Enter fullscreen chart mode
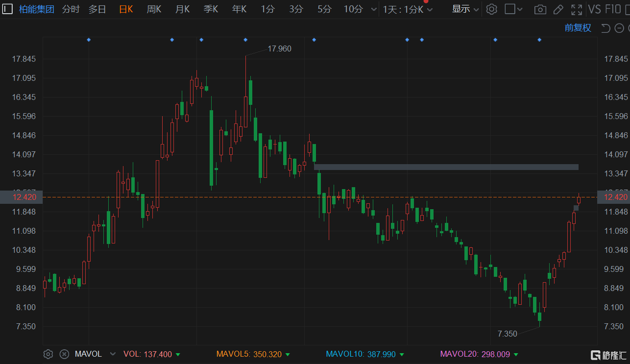The image size is (630, 364). [x=577, y=9]
